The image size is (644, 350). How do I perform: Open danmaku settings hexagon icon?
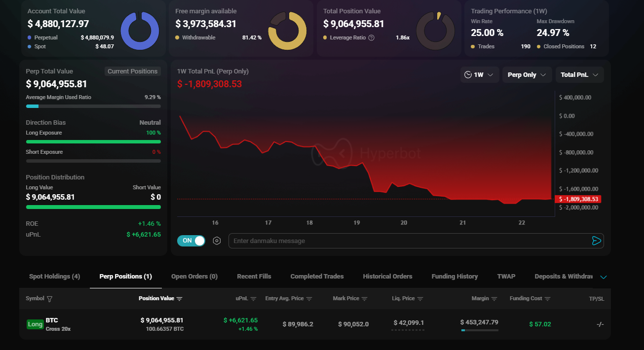pos(217,241)
